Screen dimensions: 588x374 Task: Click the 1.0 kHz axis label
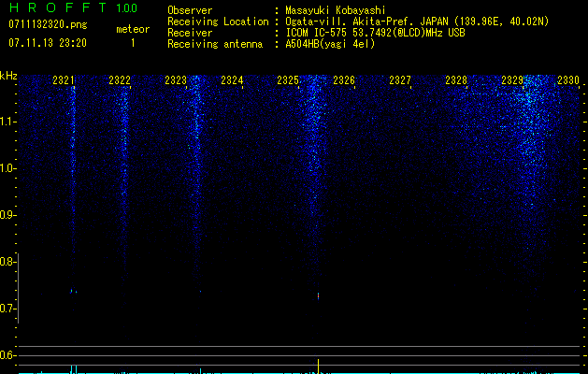[x=8, y=168]
